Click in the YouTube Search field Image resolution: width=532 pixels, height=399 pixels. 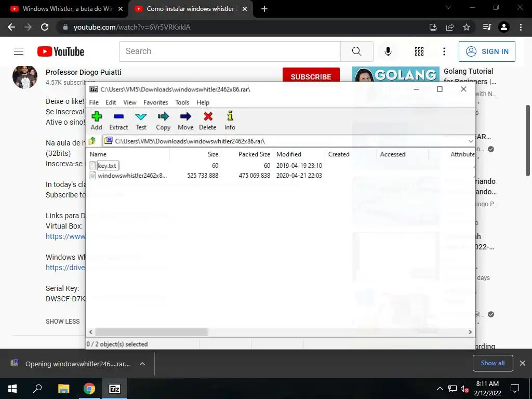(230, 51)
